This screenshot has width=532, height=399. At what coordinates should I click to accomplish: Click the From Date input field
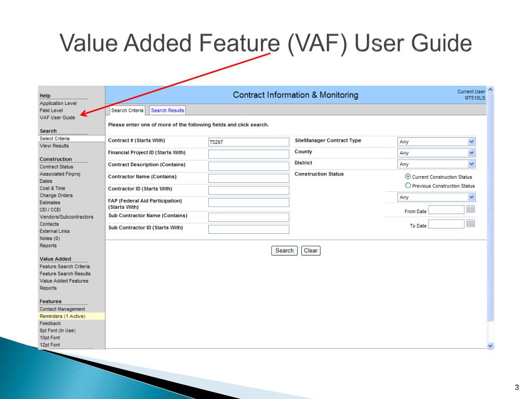click(x=446, y=210)
